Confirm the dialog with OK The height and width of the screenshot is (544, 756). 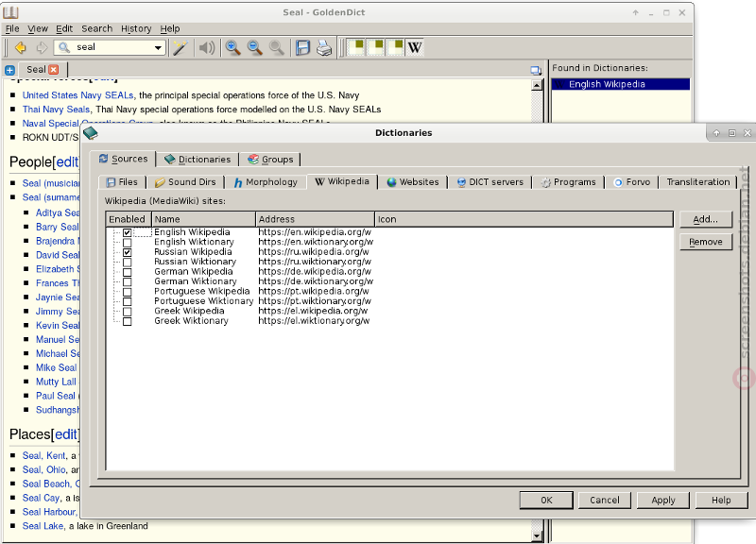(546, 501)
